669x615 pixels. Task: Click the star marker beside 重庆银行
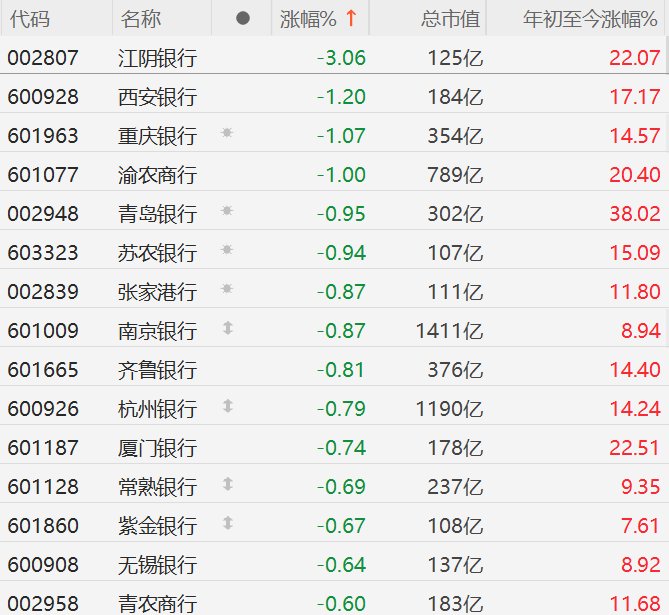tap(227, 133)
